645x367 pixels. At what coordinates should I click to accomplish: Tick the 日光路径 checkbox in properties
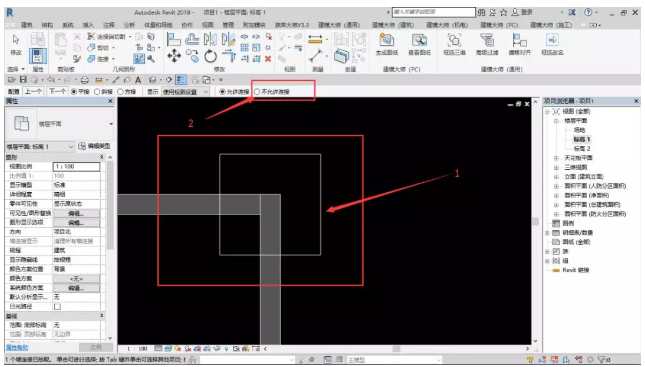pos(58,307)
